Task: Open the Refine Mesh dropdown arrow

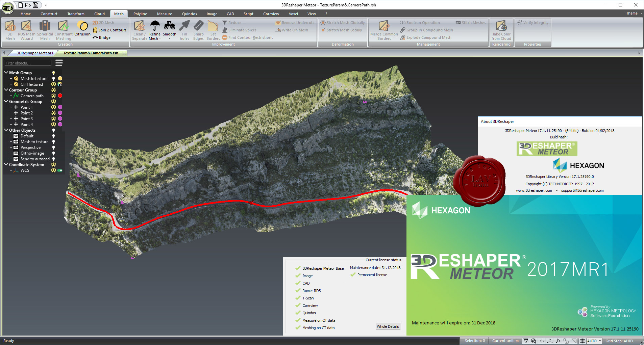Action: click(x=160, y=38)
